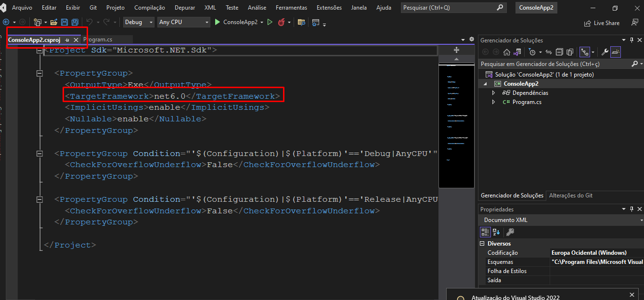
Task: Toggle Preview Selected Items button
Action: pyautogui.click(x=616, y=52)
